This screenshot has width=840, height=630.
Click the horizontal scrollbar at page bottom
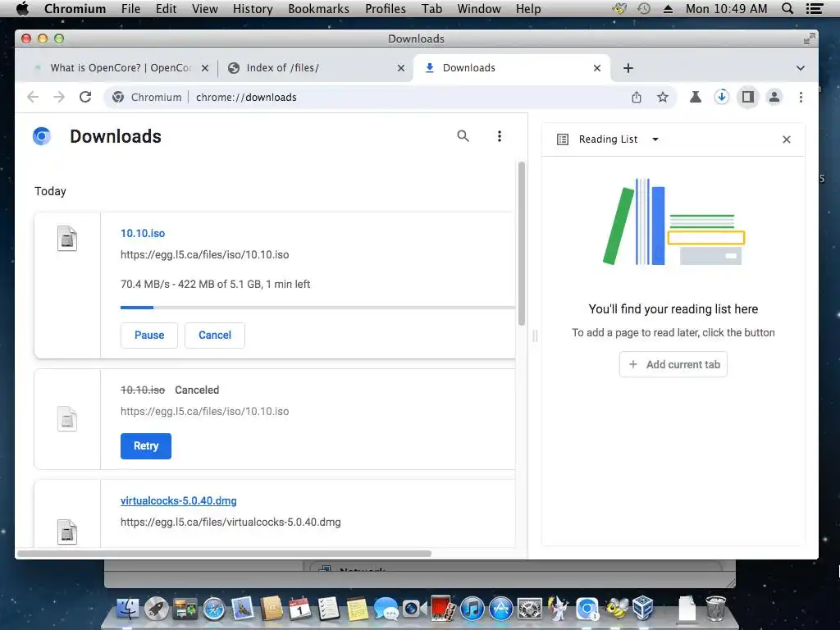(224, 554)
